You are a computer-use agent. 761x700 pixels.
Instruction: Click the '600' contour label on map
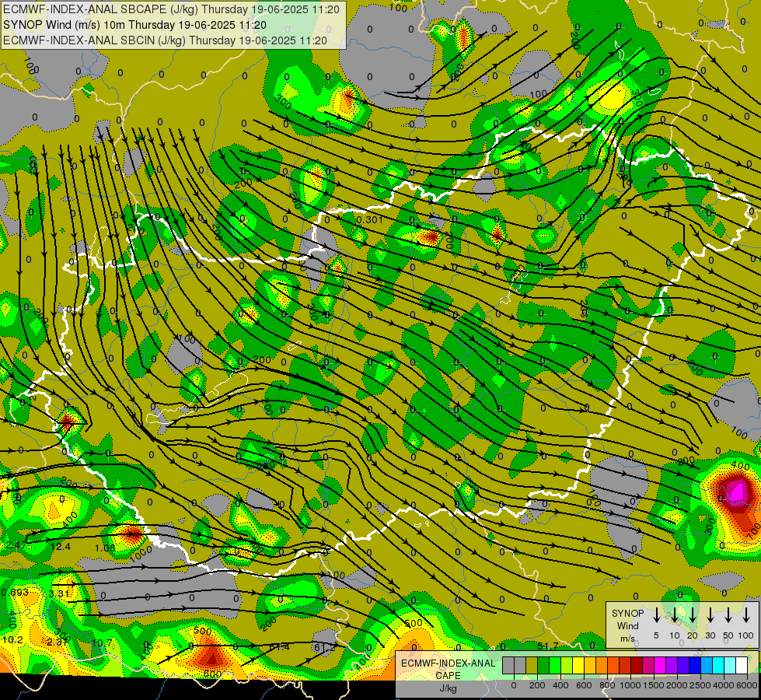point(212,674)
